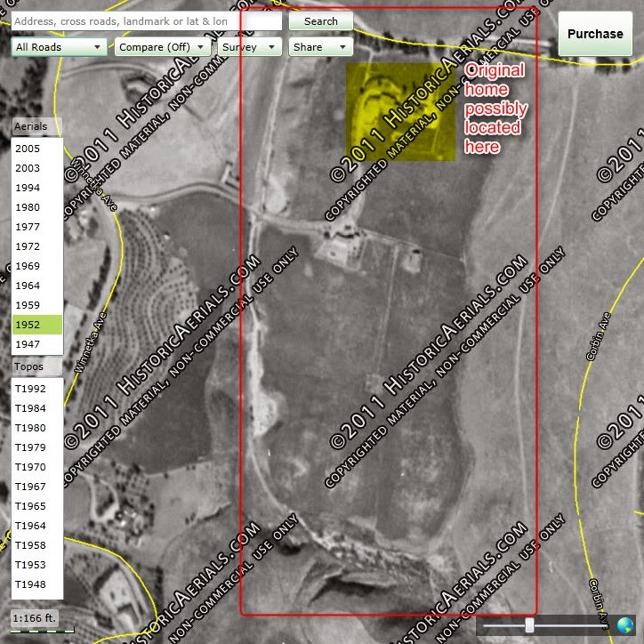Image resolution: width=644 pixels, height=644 pixels.
Task: Move the zoom slider handle
Action: pyautogui.click(x=529, y=625)
